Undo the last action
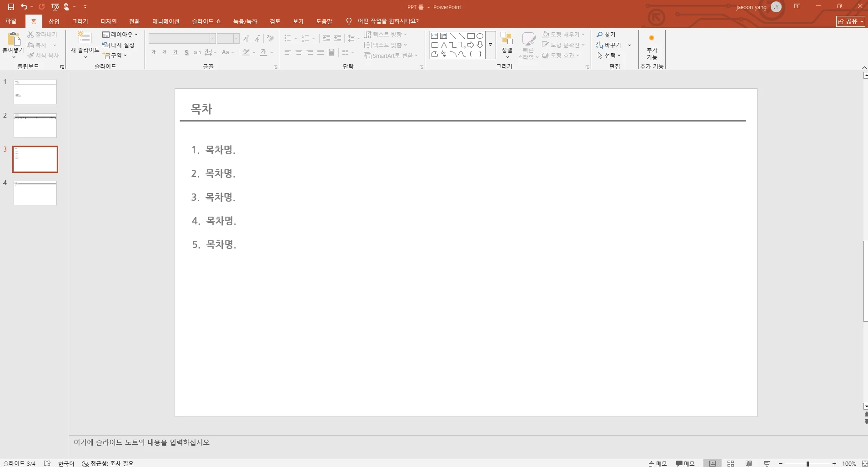The image size is (868, 467). tap(24, 7)
